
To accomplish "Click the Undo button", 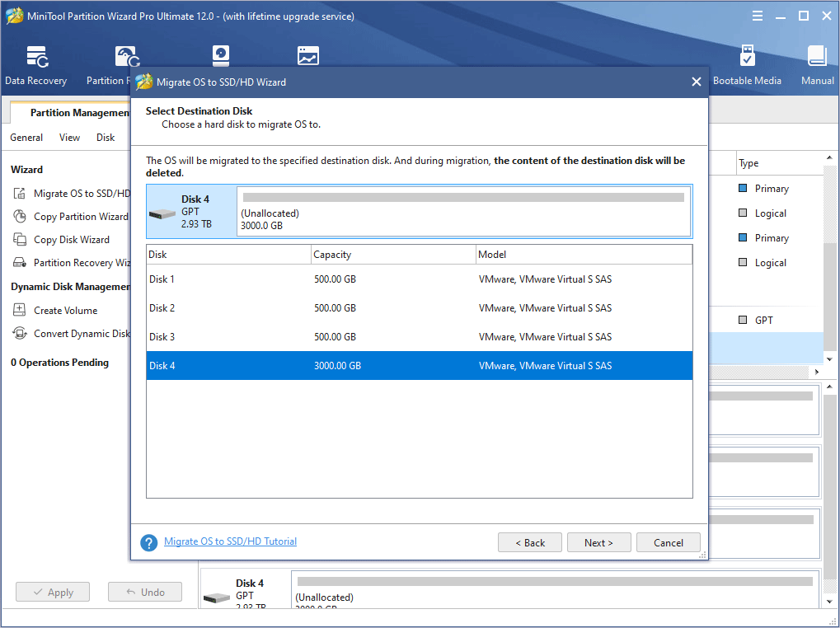I will pyautogui.click(x=144, y=592).
